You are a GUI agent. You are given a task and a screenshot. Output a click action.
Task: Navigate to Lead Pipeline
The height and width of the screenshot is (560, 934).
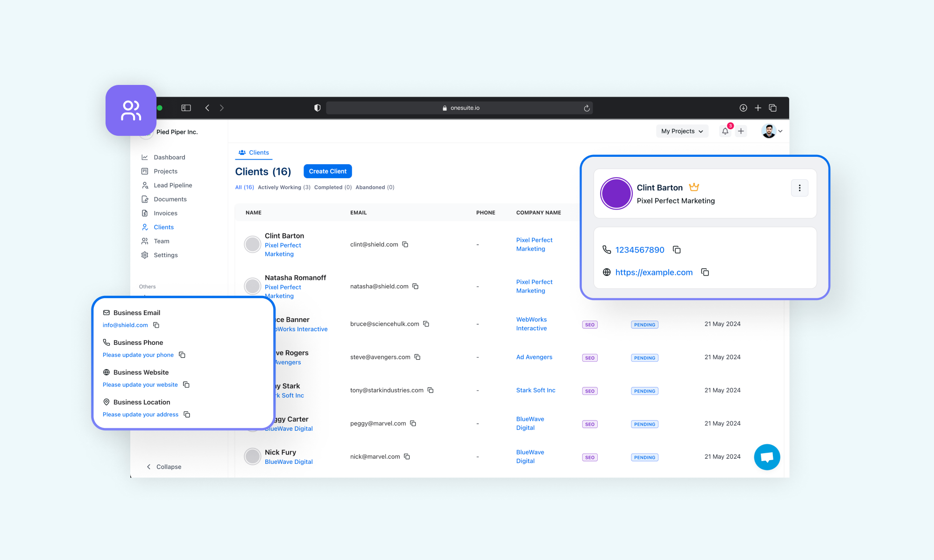172,185
